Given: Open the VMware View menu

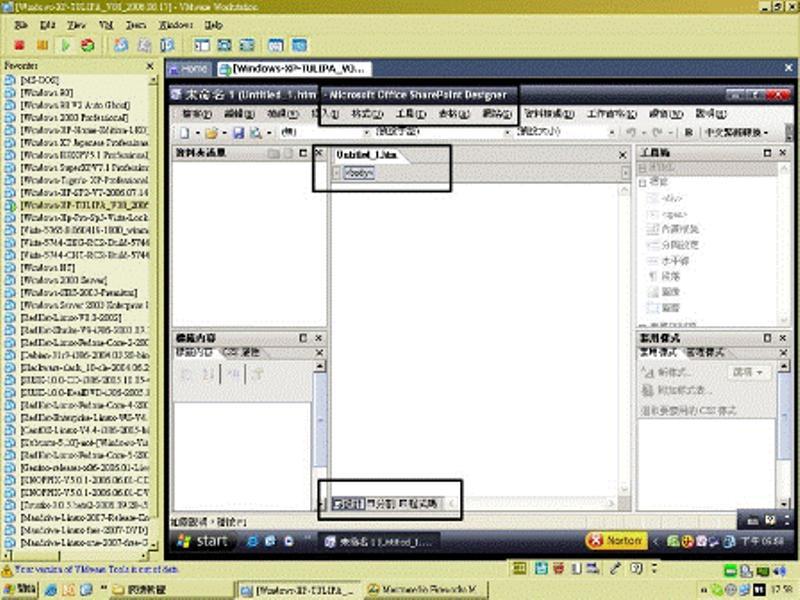Looking at the screenshot, I should [77, 25].
